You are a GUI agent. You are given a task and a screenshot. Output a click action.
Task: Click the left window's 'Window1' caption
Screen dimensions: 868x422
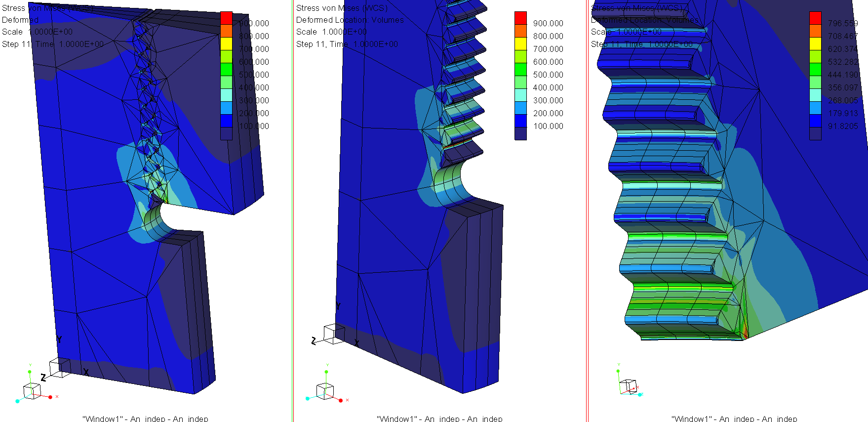point(145,419)
